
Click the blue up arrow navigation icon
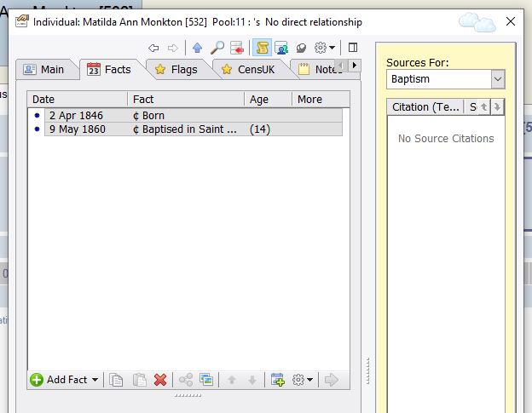(198, 48)
